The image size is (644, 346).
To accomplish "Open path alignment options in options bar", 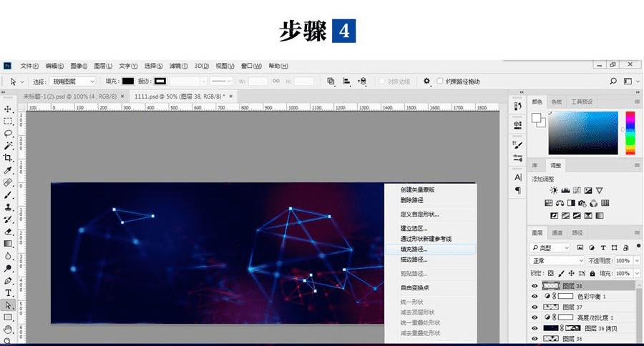I will (346, 81).
